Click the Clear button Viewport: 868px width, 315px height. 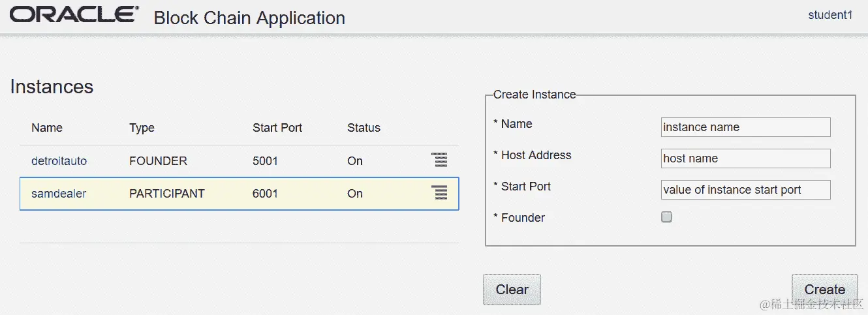point(512,290)
